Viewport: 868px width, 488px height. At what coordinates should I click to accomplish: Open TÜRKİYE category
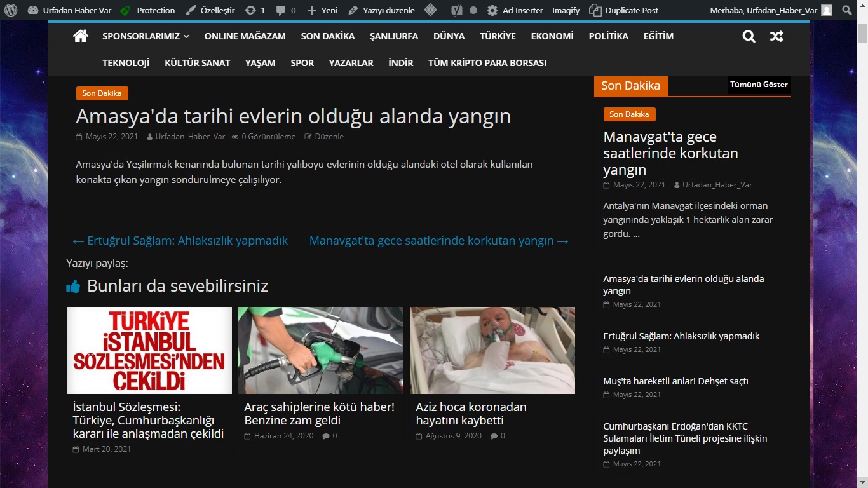(498, 36)
